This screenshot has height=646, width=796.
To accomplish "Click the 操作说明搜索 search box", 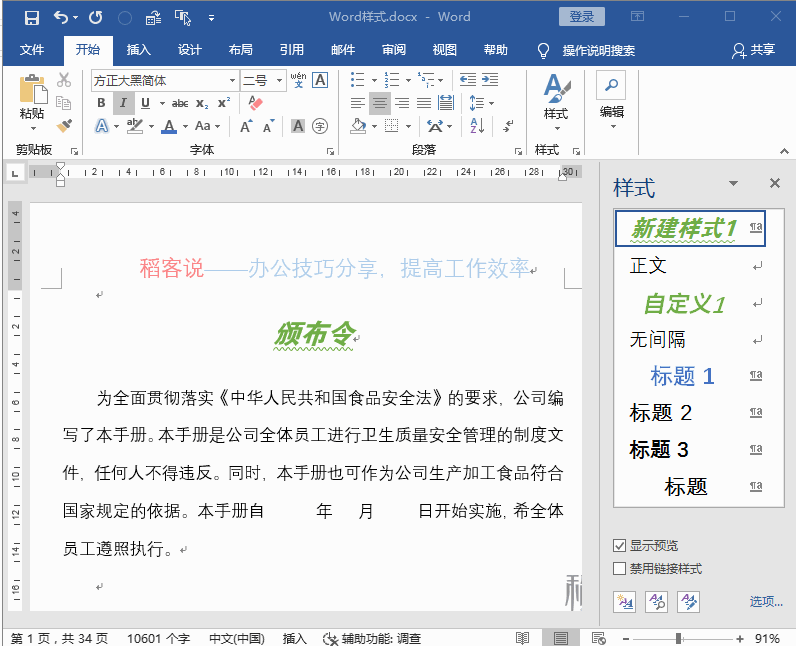I will (598, 50).
